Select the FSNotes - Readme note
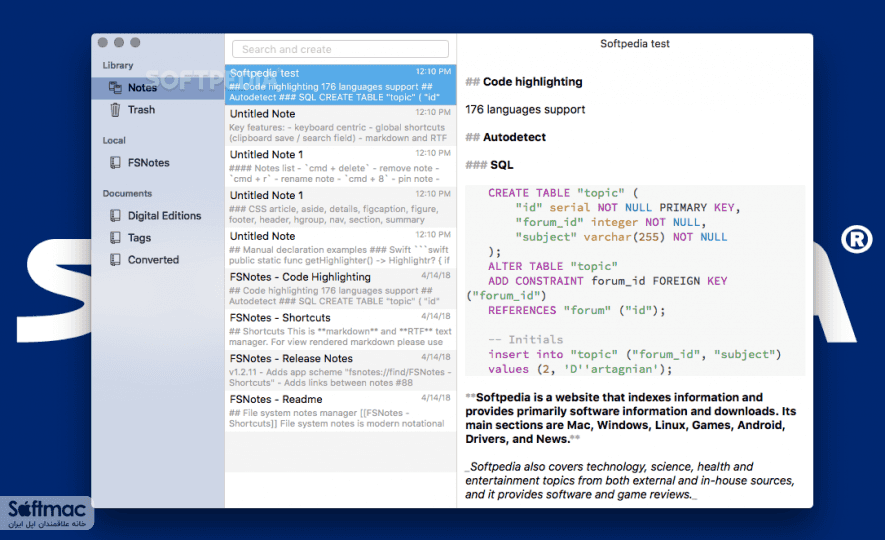Image resolution: width=885 pixels, height=540 pixels. coord(340,411)
